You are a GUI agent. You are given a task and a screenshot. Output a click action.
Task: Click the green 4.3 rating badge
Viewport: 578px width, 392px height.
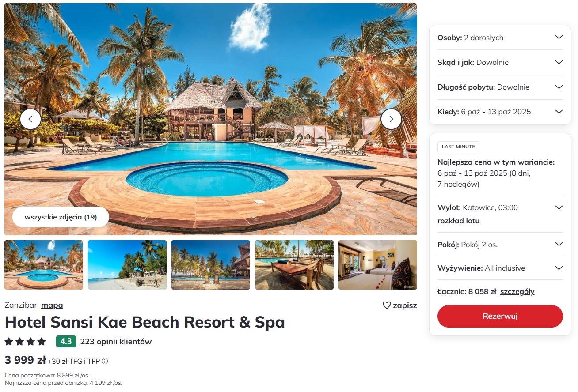(66, 342)
